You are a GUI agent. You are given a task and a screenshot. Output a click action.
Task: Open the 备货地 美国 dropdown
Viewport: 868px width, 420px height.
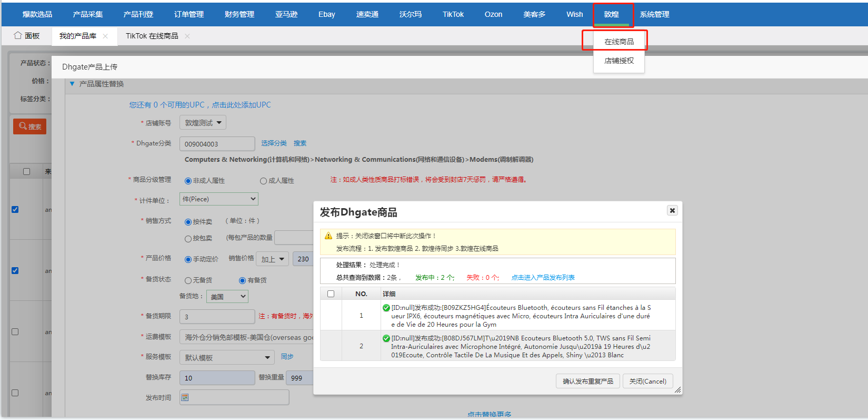tap(227, 297)
